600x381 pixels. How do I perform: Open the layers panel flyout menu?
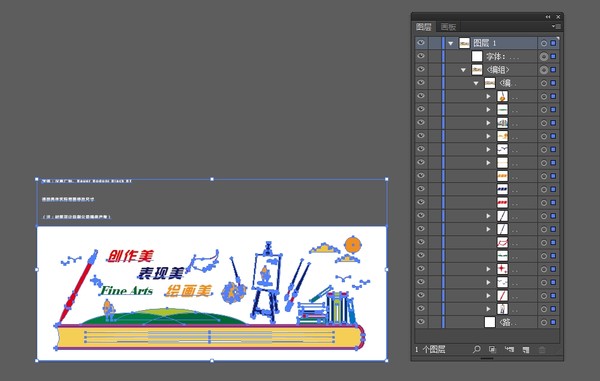(x=556, y=26)
